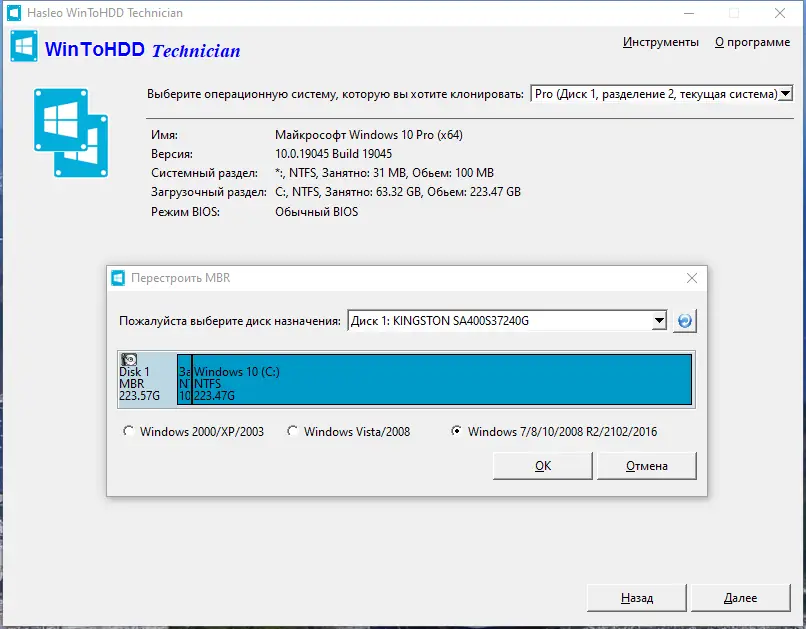Click the WinToHDD logo in the header
Screen dimensions: 806x629
pos(24,46)
